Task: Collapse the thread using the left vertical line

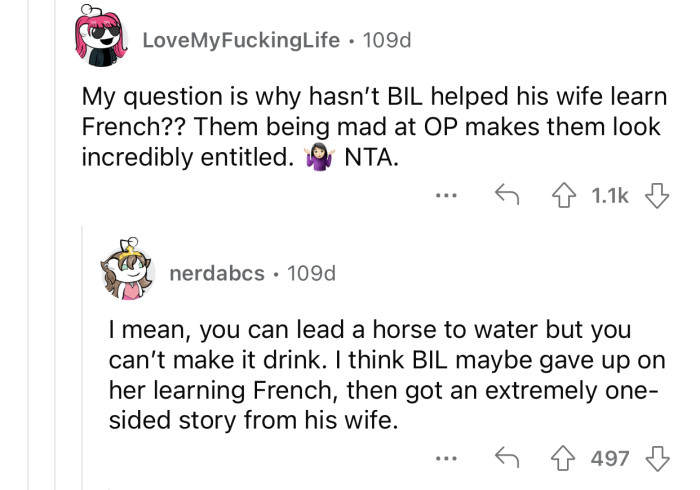Action: point(29,300)
